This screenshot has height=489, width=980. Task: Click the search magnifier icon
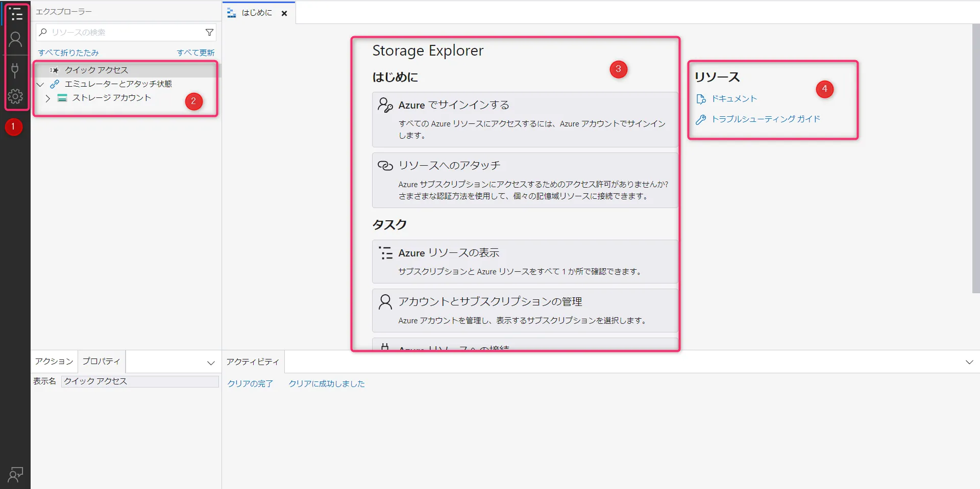tap(43, 32)
